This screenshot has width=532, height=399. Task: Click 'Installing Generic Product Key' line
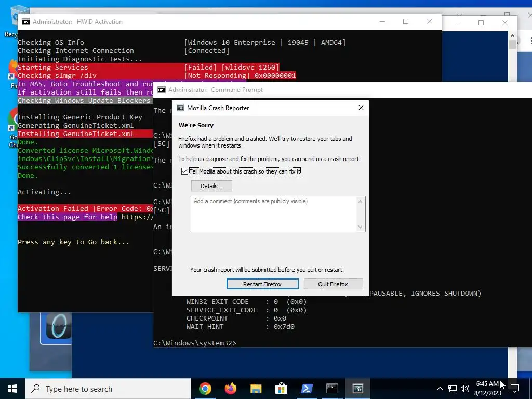(x=79, y=117)
